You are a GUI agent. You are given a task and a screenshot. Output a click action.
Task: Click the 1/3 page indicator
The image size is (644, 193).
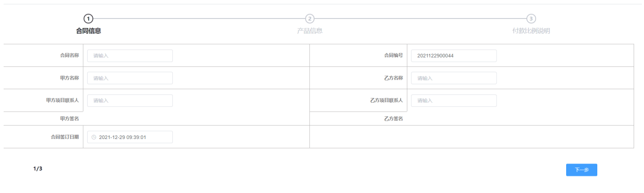(x=38, y=169)
